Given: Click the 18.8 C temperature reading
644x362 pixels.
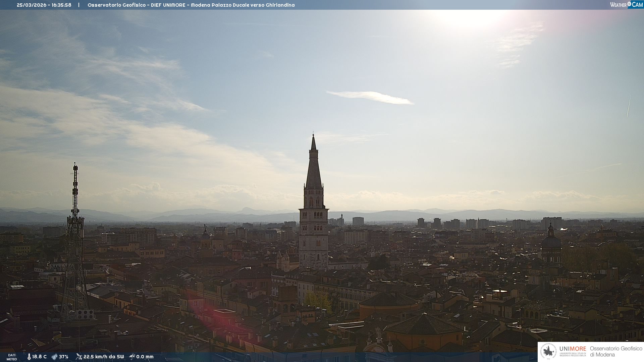Looking at the screenshot, I should (40, 357).
